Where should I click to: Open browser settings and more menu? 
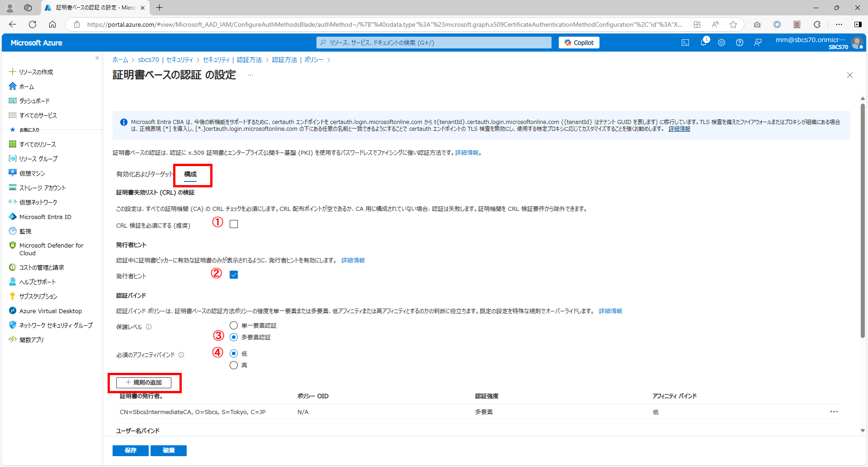[839, 24]
